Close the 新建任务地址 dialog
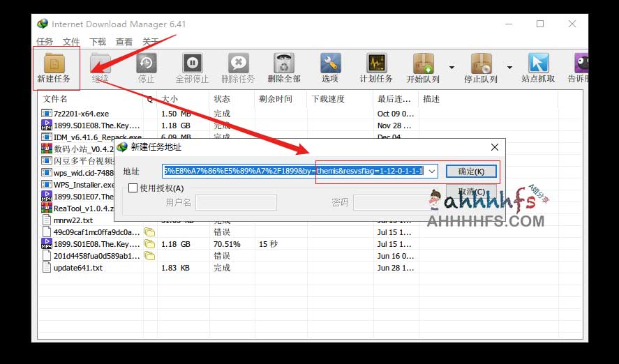619x364 pixels. coord(495,147)
